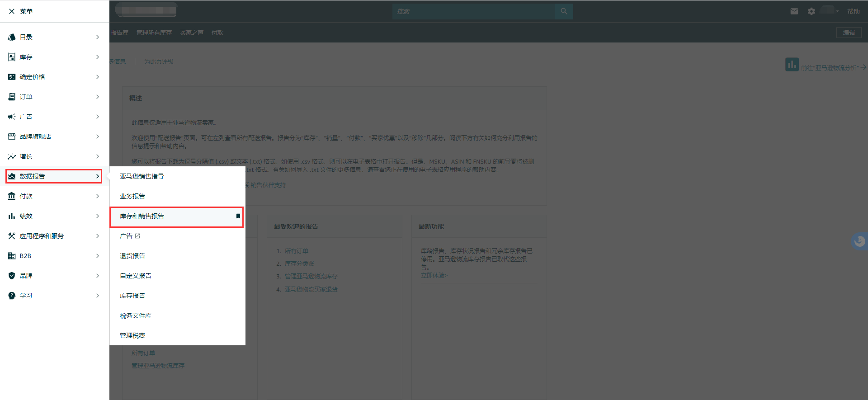Click the 确定价格 pricing icon

click(x=12, y=77)
